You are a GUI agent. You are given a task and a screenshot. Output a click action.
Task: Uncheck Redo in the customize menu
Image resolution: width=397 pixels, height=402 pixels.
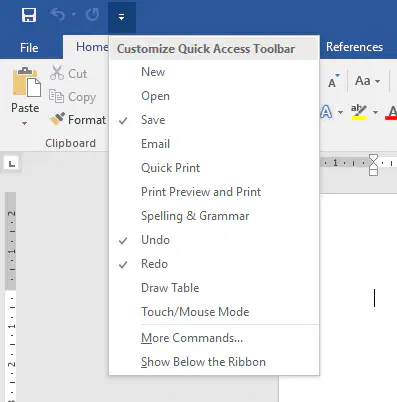click(214, 264)
